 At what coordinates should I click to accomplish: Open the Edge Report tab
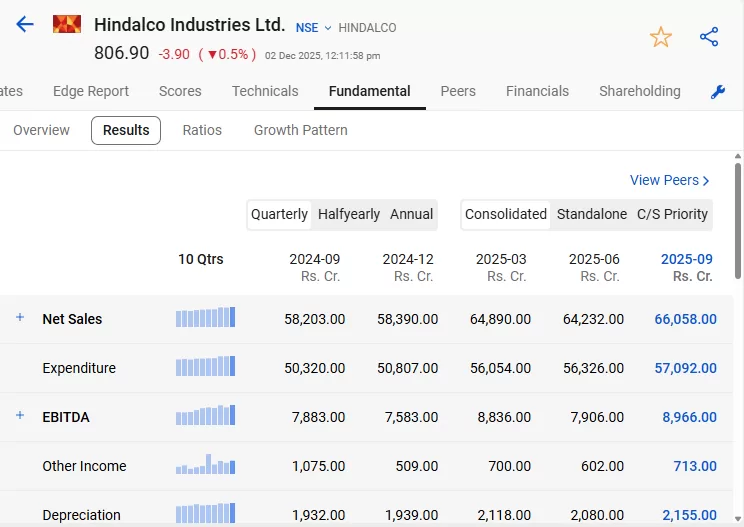click(x=91, y=91)
